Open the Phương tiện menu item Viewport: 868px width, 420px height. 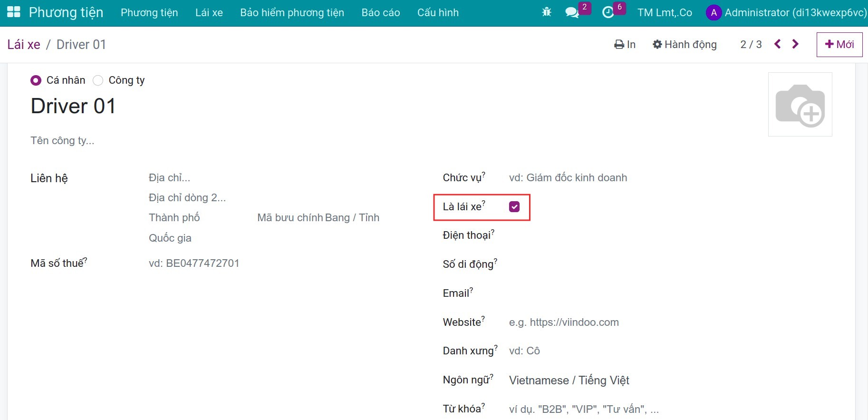coord(149,13)
